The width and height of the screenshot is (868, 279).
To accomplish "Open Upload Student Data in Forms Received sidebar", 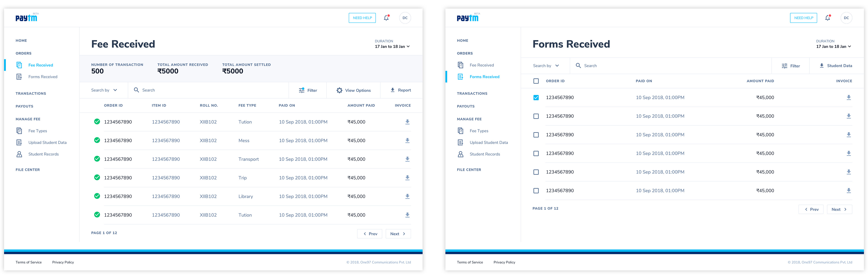I will pos(488,142).
